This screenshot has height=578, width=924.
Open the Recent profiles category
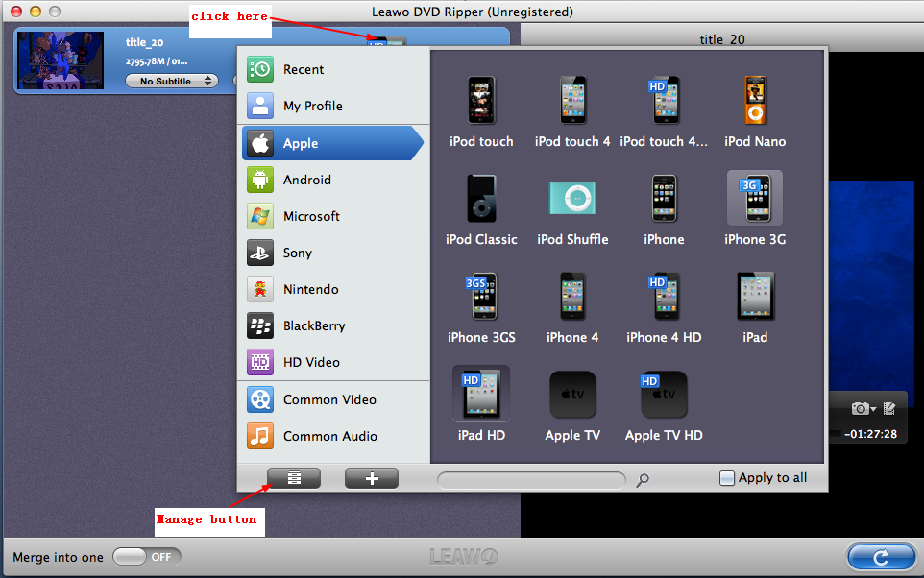(333, 69)
